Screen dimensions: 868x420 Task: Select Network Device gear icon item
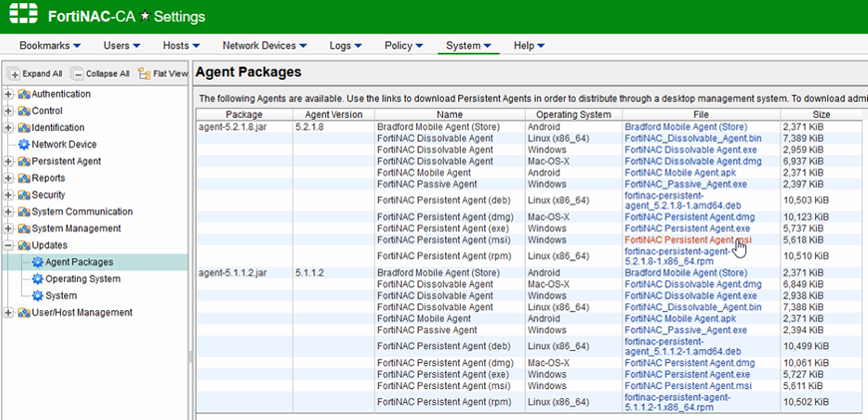click(x=24, y=145)
